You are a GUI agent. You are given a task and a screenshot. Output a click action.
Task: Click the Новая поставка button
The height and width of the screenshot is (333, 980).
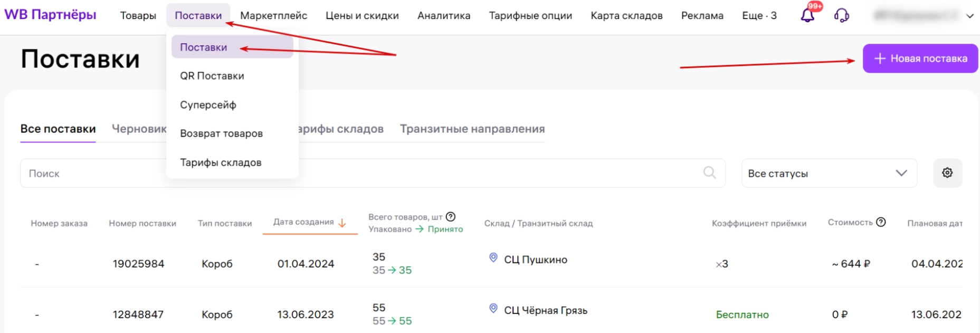(x=920, y=59)
